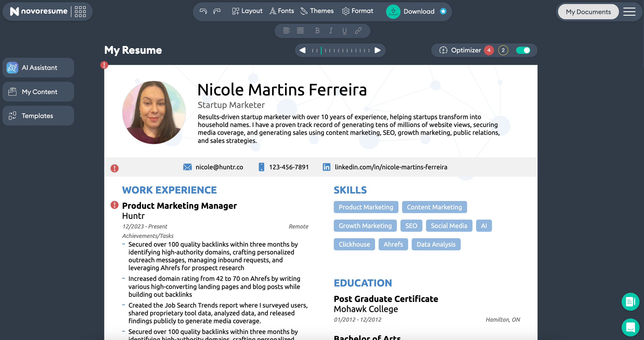644x340 pixels.
Task: Select the justify alignment icon
Action: click(300, 31)
